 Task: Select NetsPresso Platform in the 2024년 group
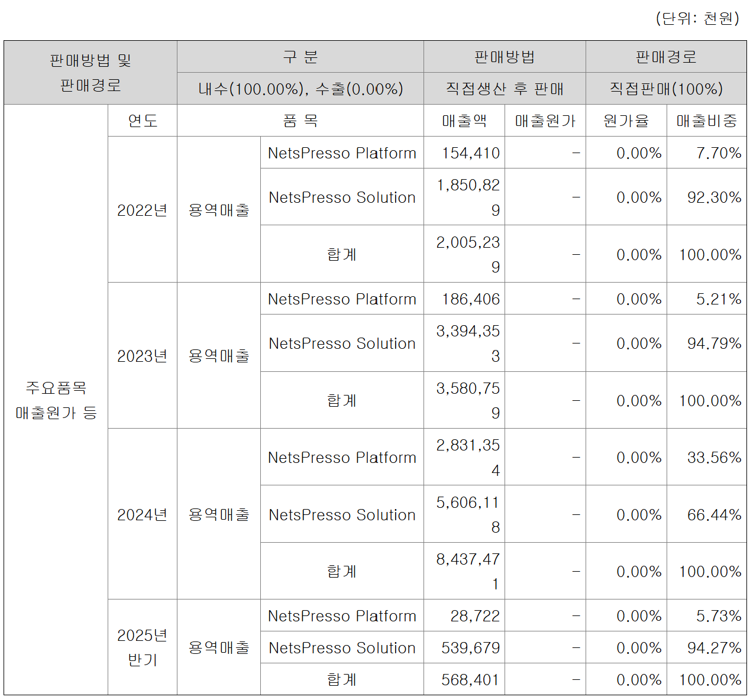point(342,458)
